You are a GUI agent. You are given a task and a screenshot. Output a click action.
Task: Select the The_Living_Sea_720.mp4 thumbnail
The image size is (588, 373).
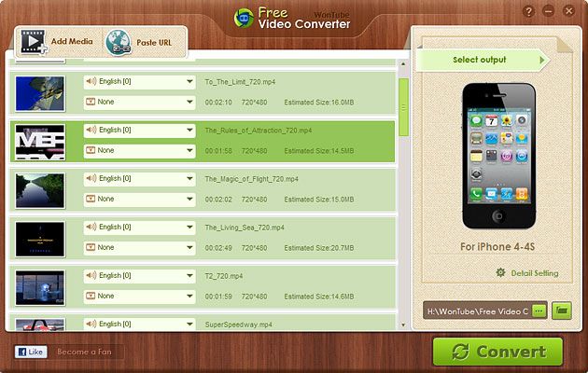coord(39,237)
